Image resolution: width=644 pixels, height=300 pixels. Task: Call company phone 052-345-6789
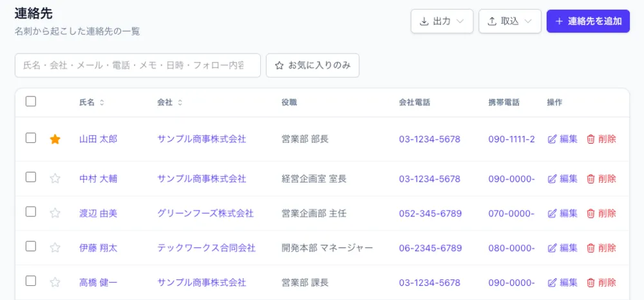[430, 213]
